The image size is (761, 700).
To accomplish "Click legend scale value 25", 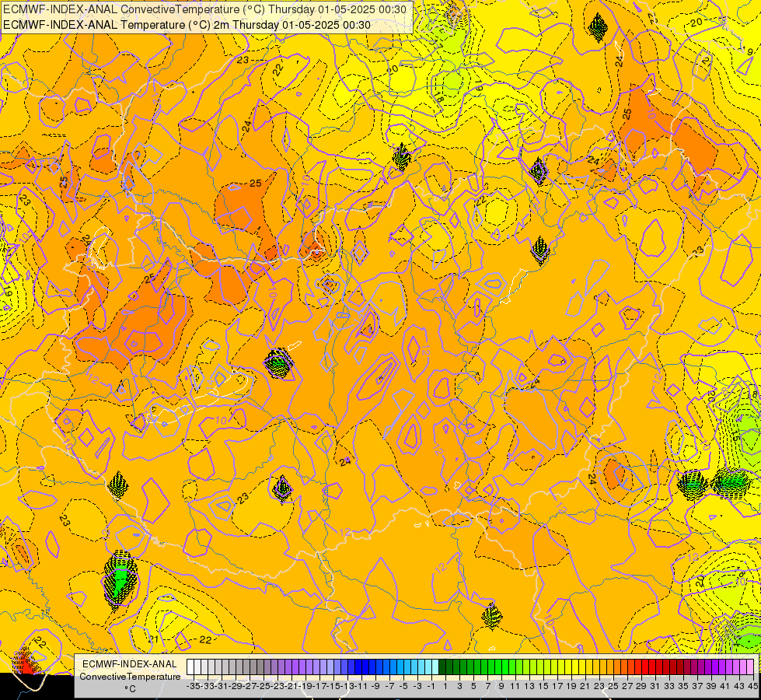I will coord(613,686).
